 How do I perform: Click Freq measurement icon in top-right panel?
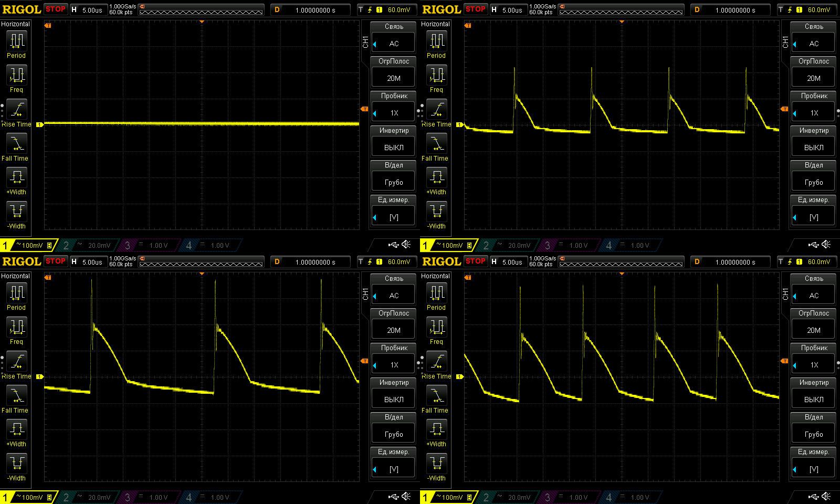click(x=436, y=75)
